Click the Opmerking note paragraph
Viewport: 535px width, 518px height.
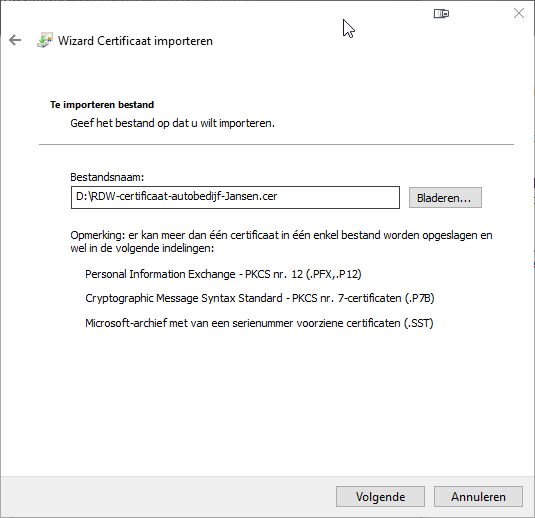click(281, 242)
